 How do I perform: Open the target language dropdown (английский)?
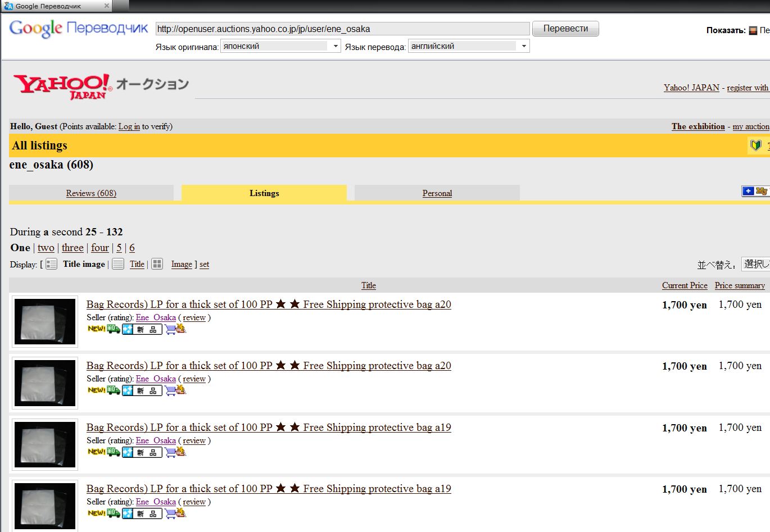pyautogui.click(x=469, y=46)
